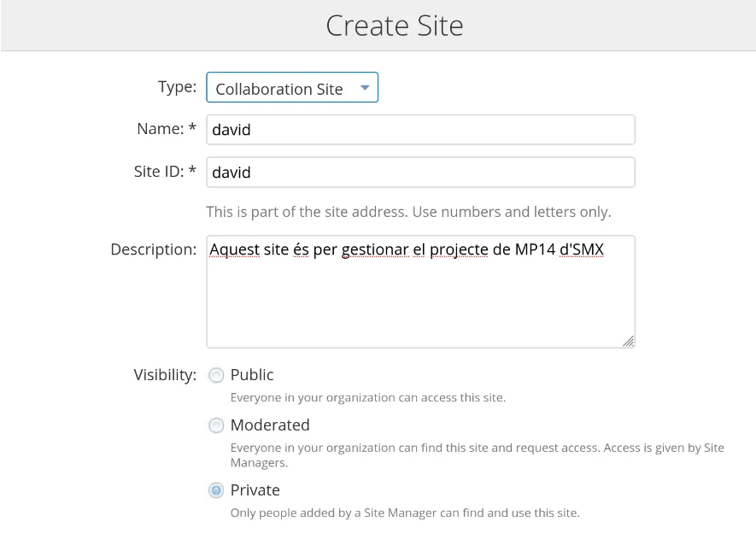Click the 'Name: *' field label
The image size is (756, 539).
tap(167, 129)
